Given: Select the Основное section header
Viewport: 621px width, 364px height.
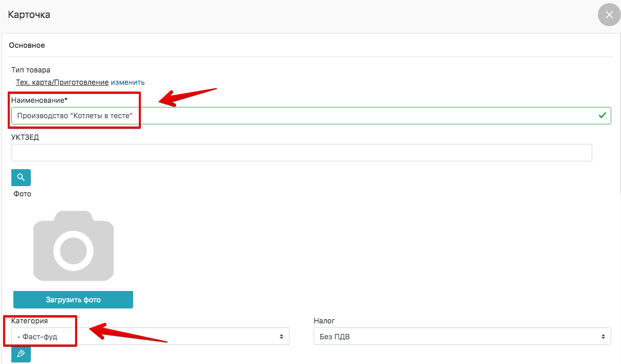Looking at the screenshot, I should click(27, 45).
